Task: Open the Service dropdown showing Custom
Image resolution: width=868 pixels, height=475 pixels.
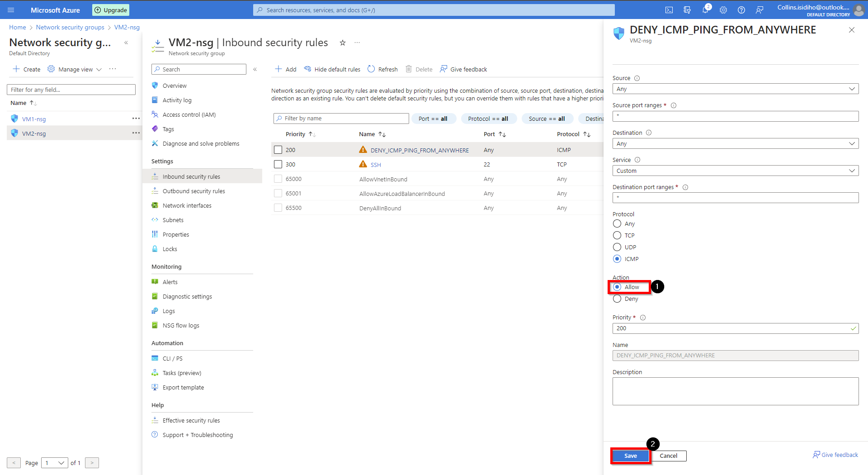Action: [x=736, y=171]
